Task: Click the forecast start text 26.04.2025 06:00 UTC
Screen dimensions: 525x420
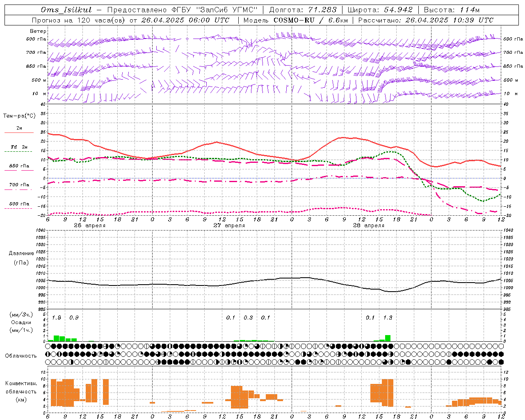Action: [185, 20]
